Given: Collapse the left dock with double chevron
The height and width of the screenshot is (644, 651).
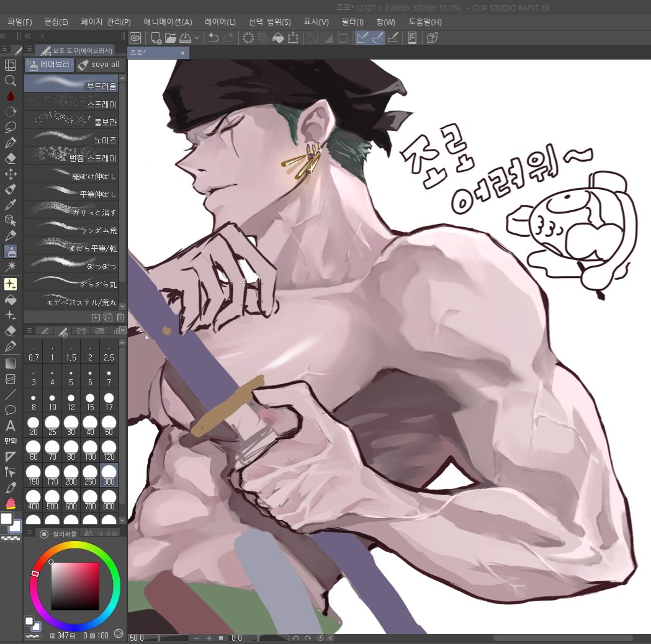Looking at the screenshot, I should (27, 36).
